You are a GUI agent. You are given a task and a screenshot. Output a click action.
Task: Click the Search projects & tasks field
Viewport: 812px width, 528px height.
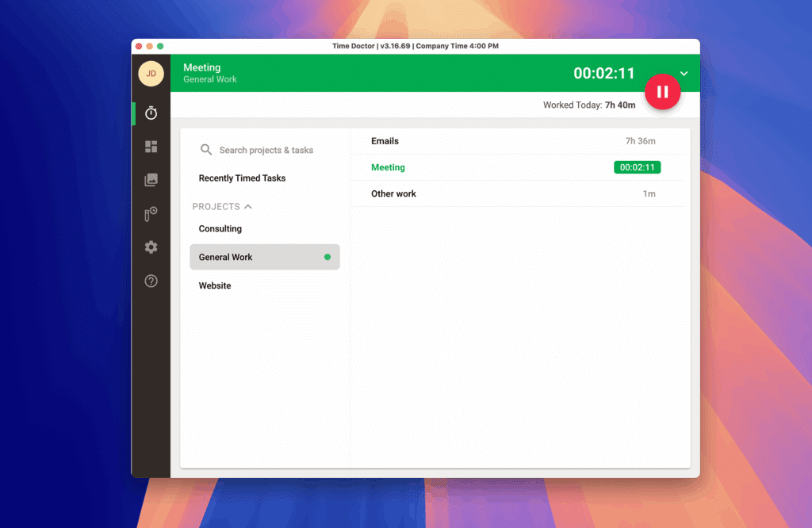tap(265, 150)
